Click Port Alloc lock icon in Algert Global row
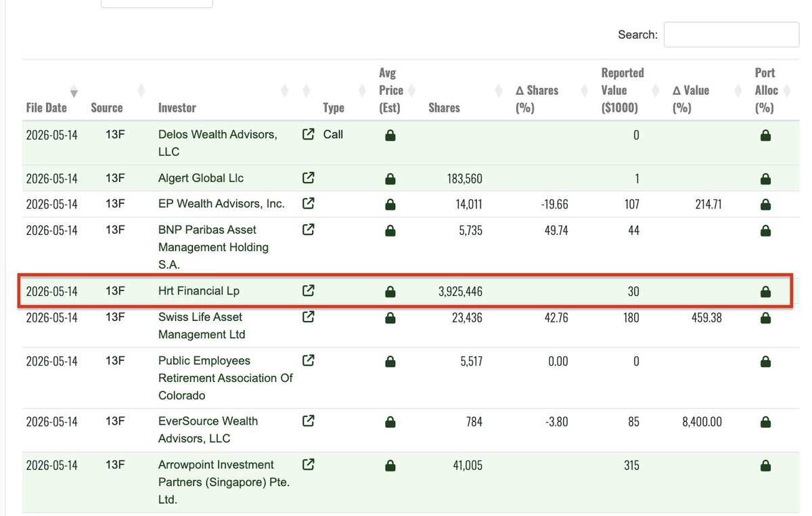Viewport: 812px width, 516px height. pos(765,179)
